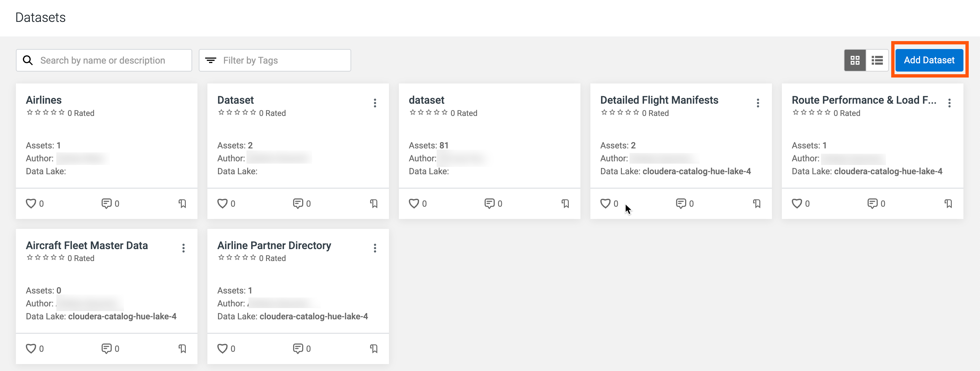This screenshot has width=980, height=371.
Task: Switch to list view layout
Action: coord(877,60)
